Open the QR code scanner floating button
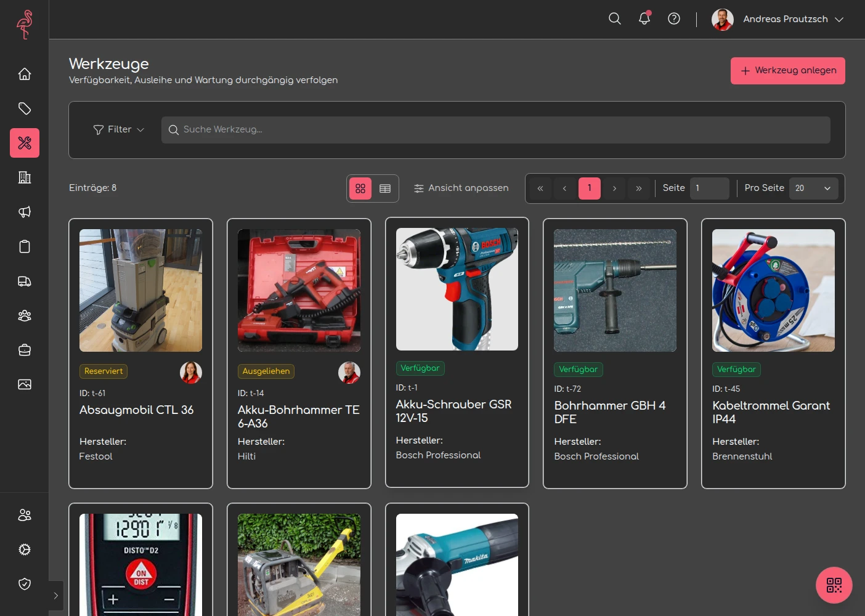This screenshot has width=865, height=616. click(x=834, y=585)
